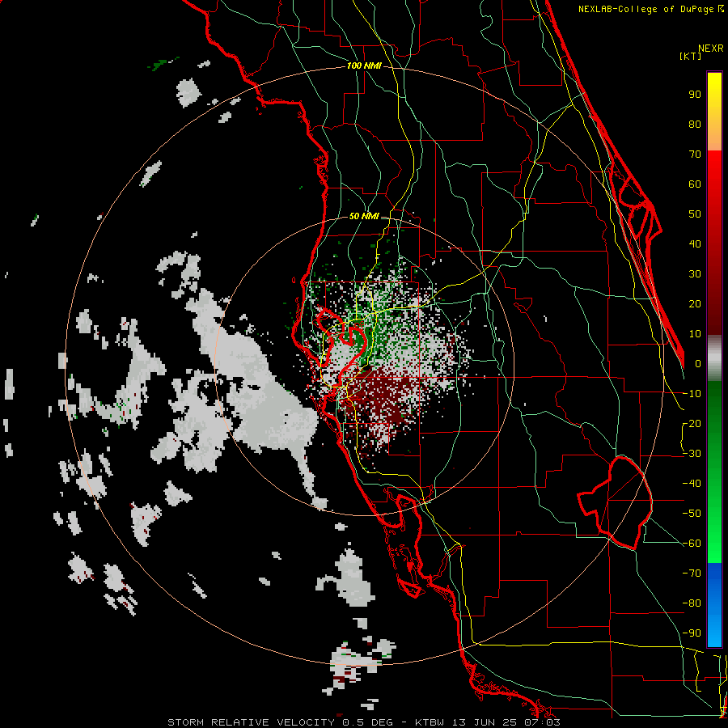Click the blue -70 to -90 color bar segment
Screen dimensions: 728x728
[714, 604]
